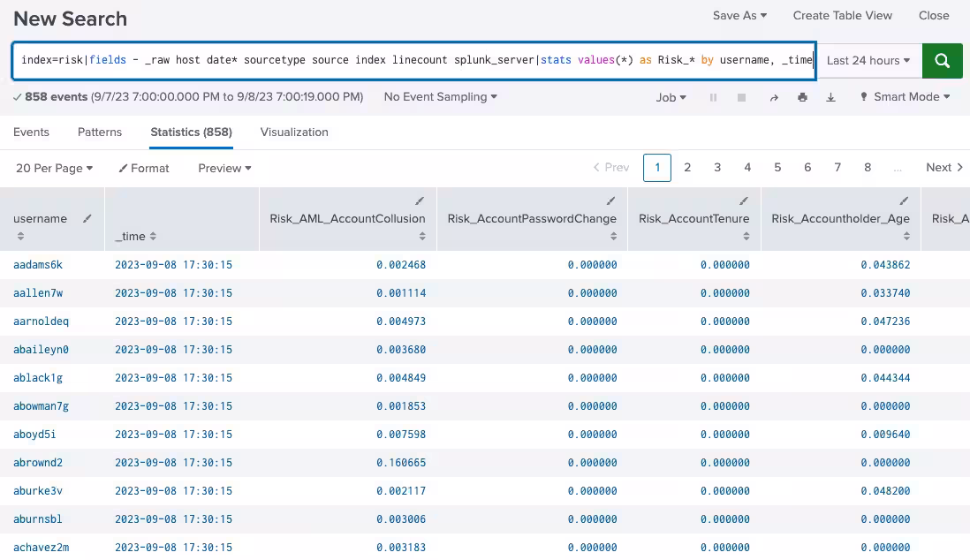Sort by _time column arrows

pyautogui.click(x=153, y=237)
